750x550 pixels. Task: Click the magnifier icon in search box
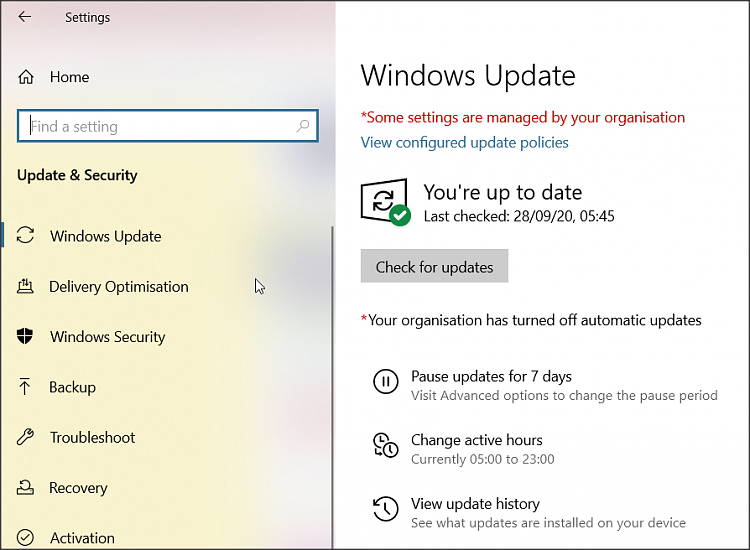click(x=302, y=126)
